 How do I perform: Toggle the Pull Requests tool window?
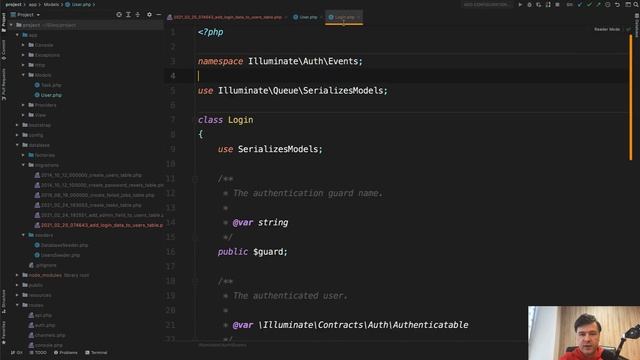[x=4, y=84]
